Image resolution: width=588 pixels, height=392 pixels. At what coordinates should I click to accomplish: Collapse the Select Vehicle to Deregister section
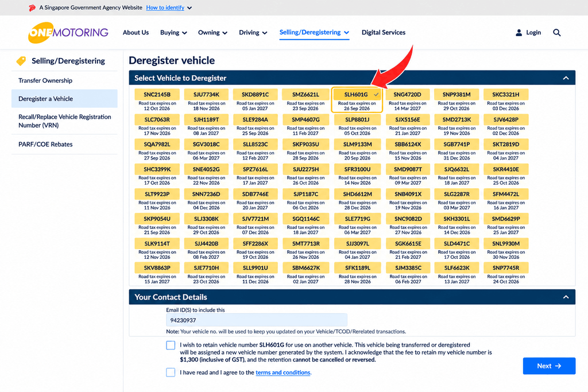(566, 78)
